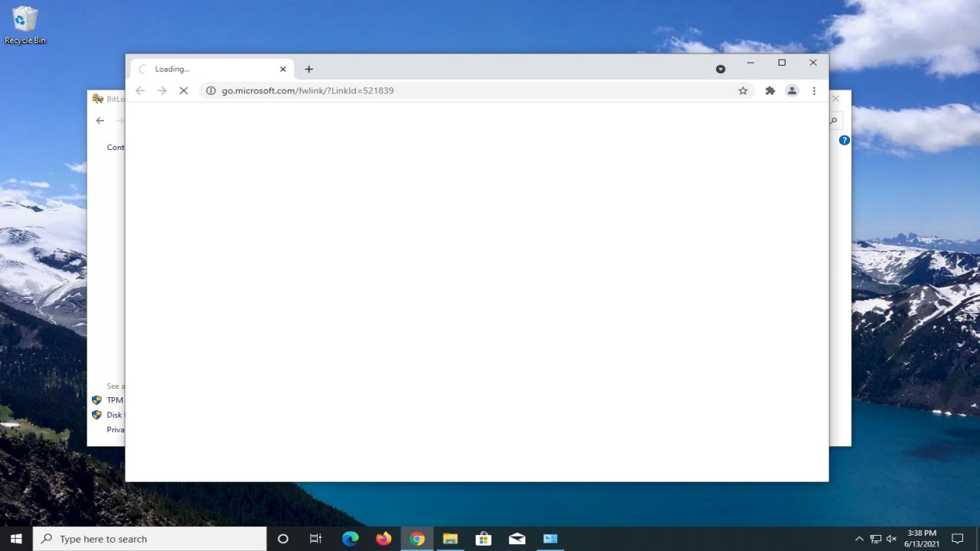The image size is (980, 551).
Task: Go back in Chrome
Action: (140, 90)
